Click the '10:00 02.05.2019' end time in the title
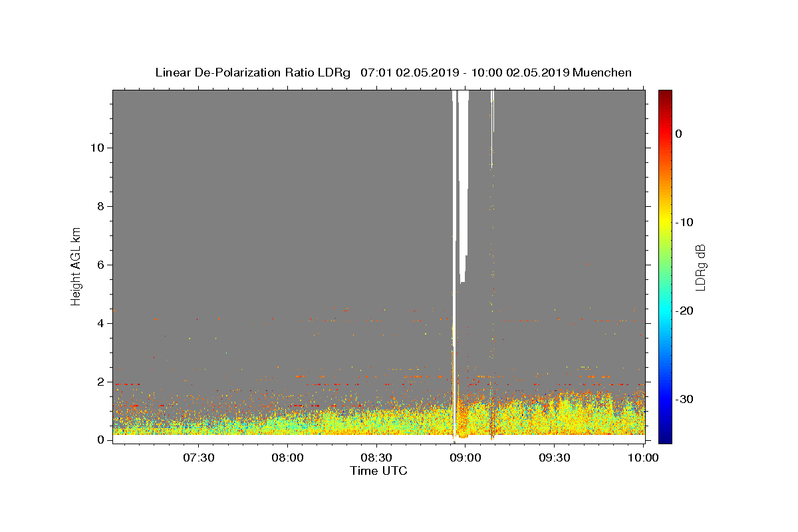This screenshot has width=798, height=532. [x=519, y=72]
